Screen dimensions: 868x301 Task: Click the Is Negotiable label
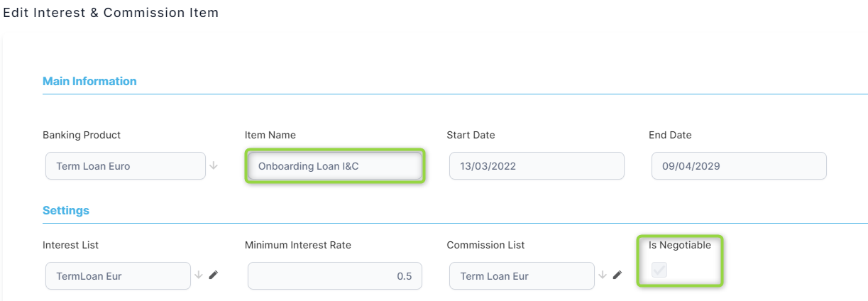tap(679, 245)
